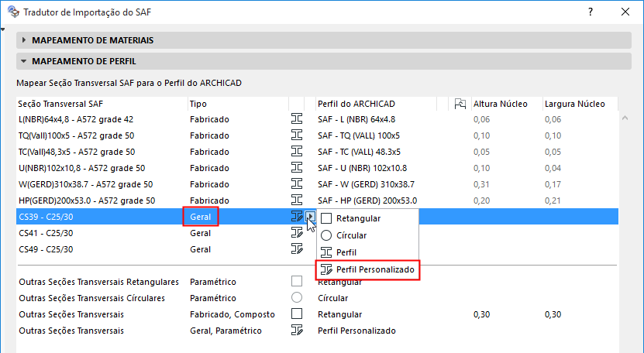Click the rectangle icon in the Fabricado, Composto row
Viewport: 644px width, 353px height.
coord(296,314)
